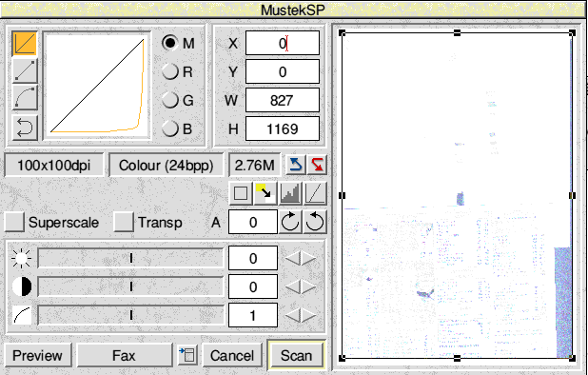Select the B blue channel radio

coord(170,128)
